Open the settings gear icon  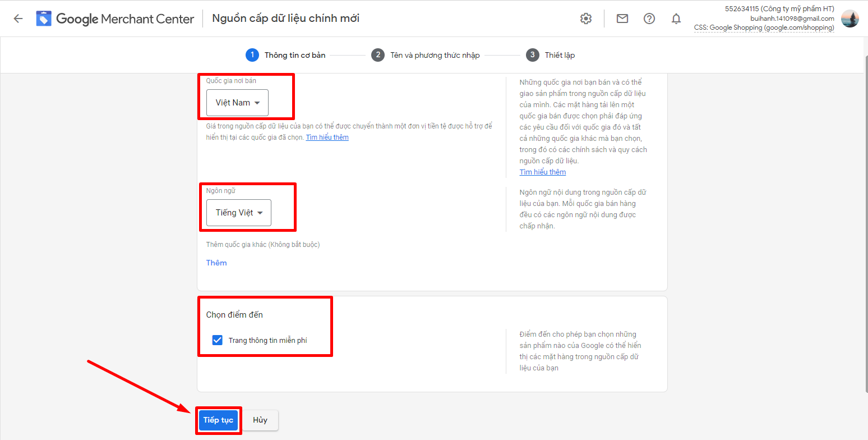tap(586, 19)
